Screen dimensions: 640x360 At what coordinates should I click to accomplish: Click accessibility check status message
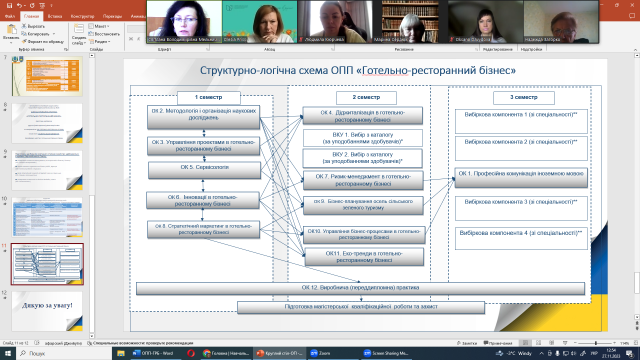(x=140, y=343)
